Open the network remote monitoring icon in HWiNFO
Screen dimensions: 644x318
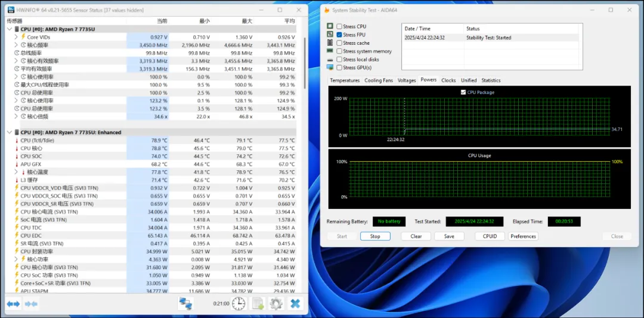[185, 304]
